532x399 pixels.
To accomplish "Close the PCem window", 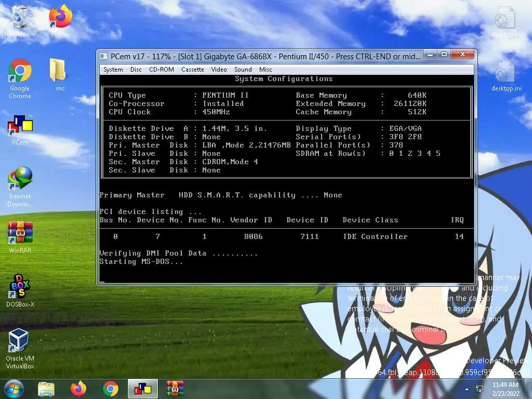I will click(x=462, y=54).
